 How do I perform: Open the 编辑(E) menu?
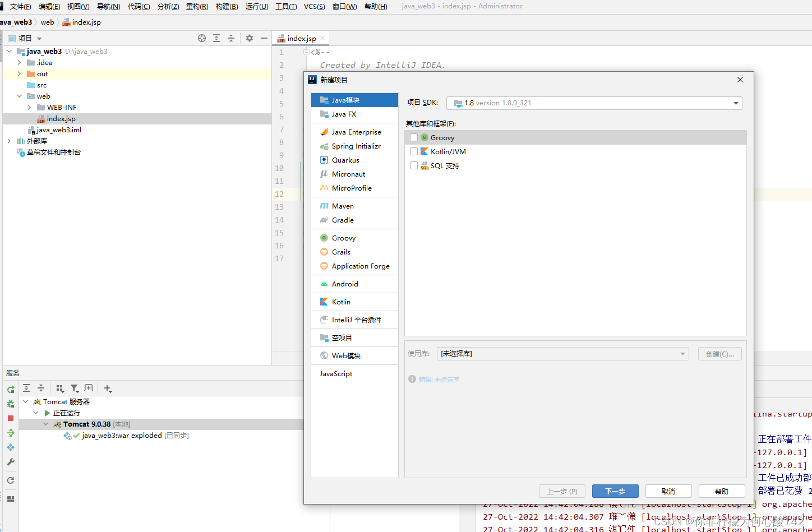coord(49,6)
